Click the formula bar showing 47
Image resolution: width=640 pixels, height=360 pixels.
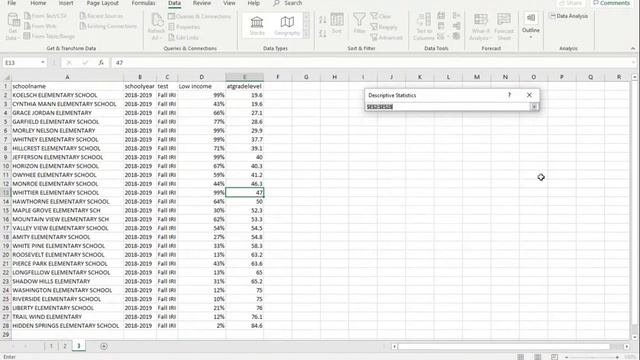(x=371, y=62)
